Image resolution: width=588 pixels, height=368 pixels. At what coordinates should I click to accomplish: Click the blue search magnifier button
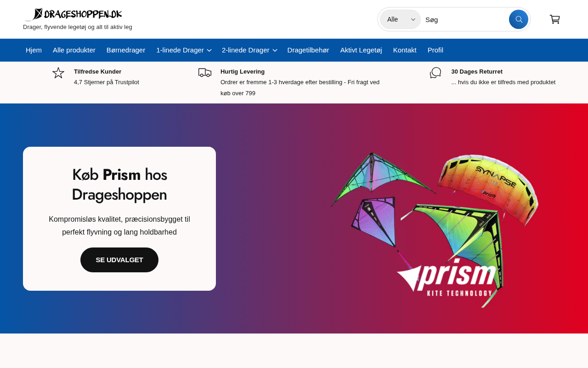tap(519, 19)
